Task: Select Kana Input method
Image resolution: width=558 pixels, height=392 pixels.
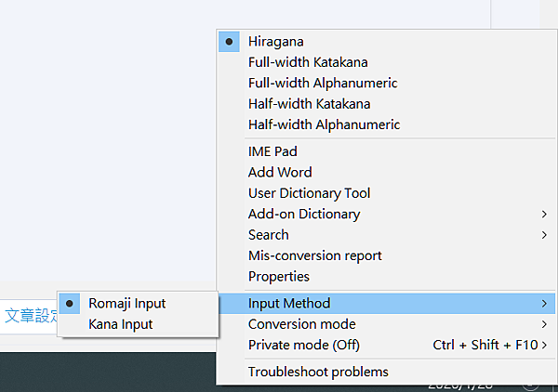Action: click(121, 324)
